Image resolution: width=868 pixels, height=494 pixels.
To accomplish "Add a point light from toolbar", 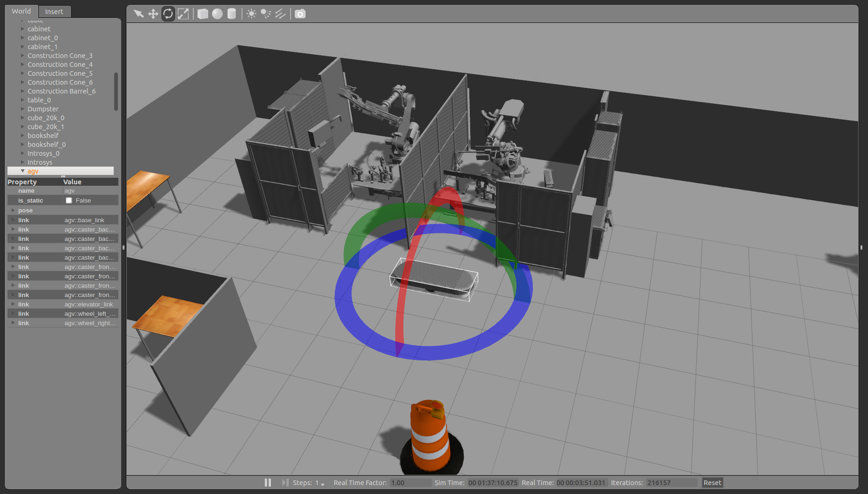I will [251, 14].
